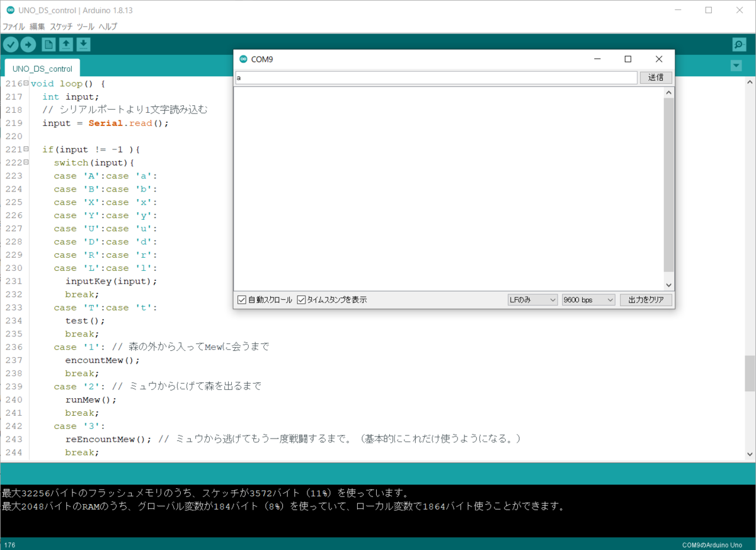Click the code editor vertical scrollbar thumb
This screenshot has width=756, height=550.
point(750,373)
